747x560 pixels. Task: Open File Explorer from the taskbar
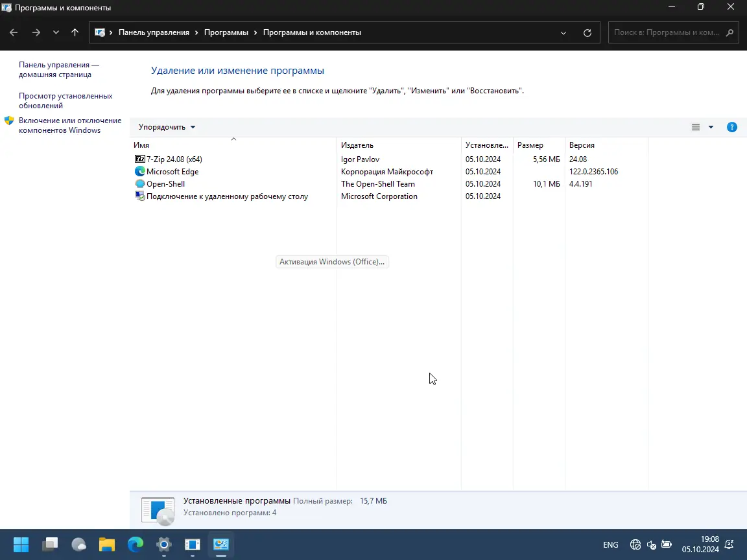(107, 544)
